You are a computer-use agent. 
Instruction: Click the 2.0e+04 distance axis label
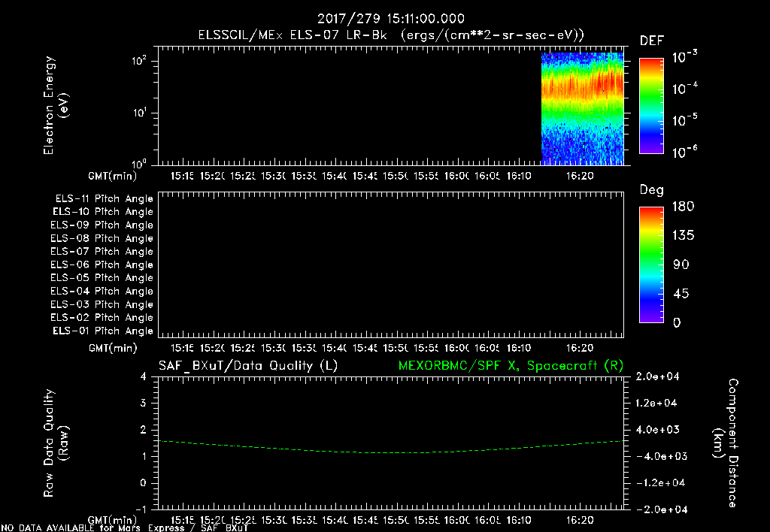coord(657,376)
